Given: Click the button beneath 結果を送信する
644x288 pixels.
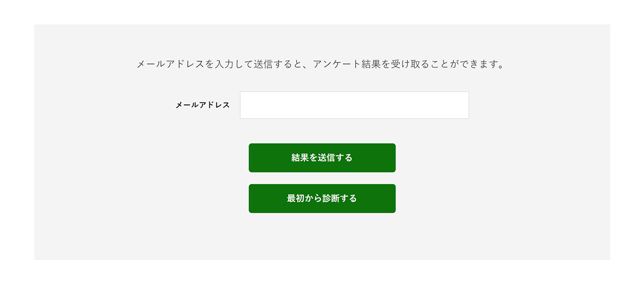Looking at the screenshot, I should coord(322,198).
